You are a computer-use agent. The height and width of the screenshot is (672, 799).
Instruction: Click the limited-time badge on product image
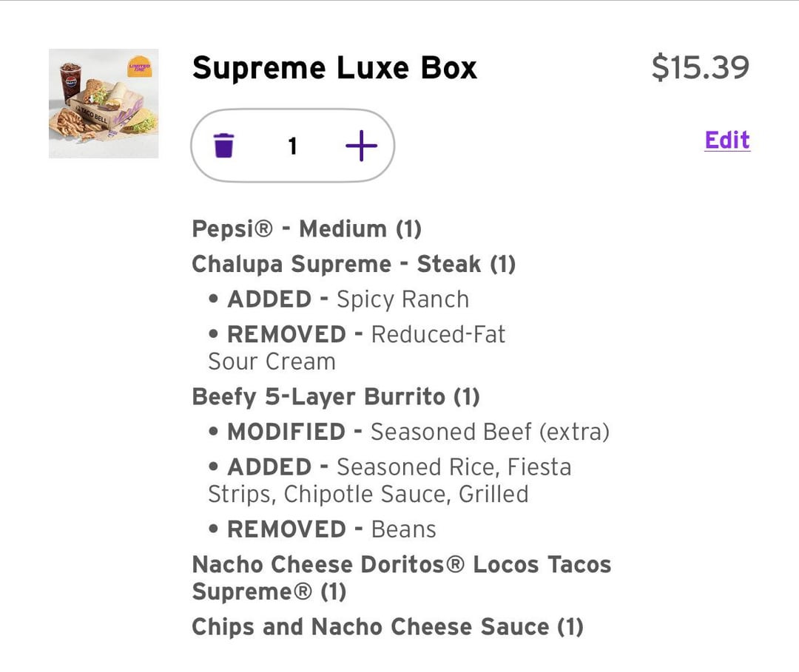point(139,67)
